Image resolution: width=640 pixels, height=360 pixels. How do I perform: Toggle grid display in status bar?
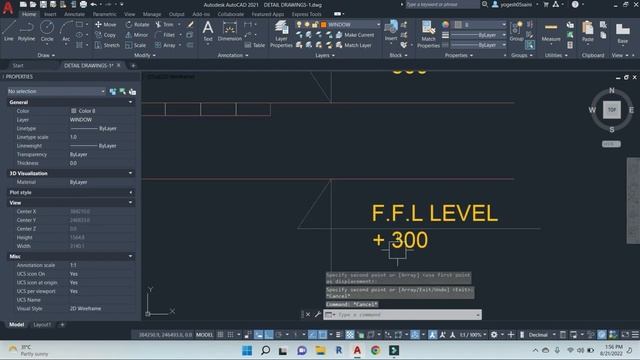(220, 335)
